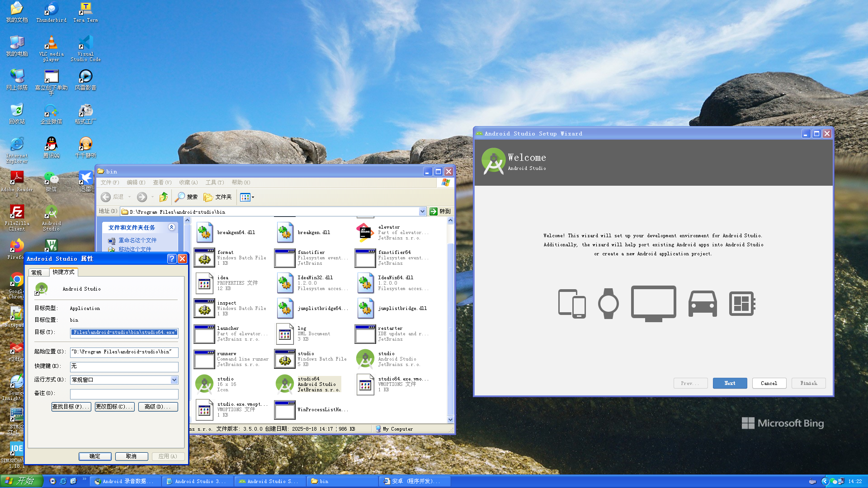
Task: Select the elevator JetBrains file icon
Action: tap(365, 232)
